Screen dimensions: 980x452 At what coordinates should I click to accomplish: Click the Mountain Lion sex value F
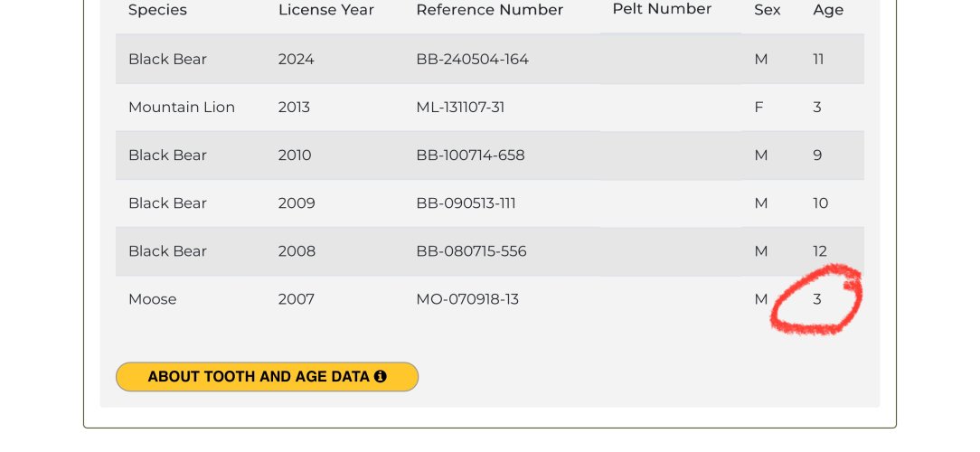(x=759, y=107)
